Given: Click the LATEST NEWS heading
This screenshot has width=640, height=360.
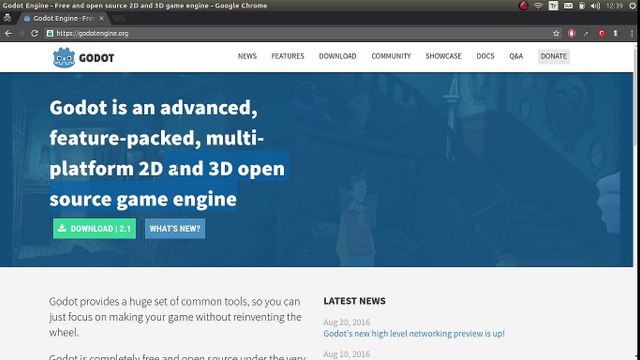Looking at the screenshot, I should pos(354,301).
